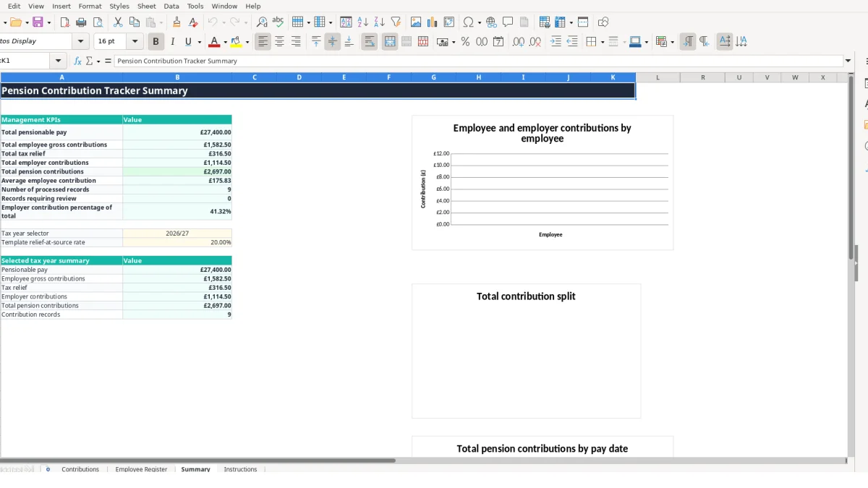The height and width of the screenshot is (488, 868).
Task: Open Print Preview from the toolbar
Action: point(98,22)
